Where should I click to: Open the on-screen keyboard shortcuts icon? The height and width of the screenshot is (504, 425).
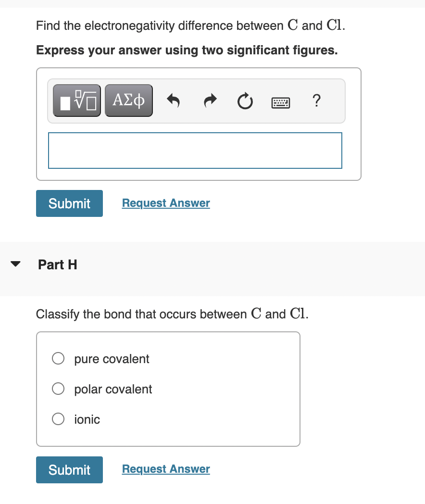(x=280, y=102)
